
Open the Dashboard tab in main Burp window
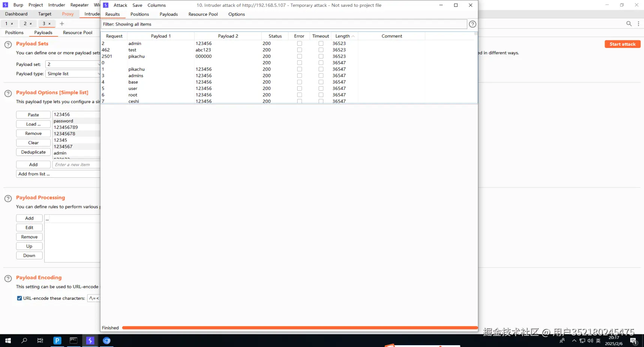[16, 14]
